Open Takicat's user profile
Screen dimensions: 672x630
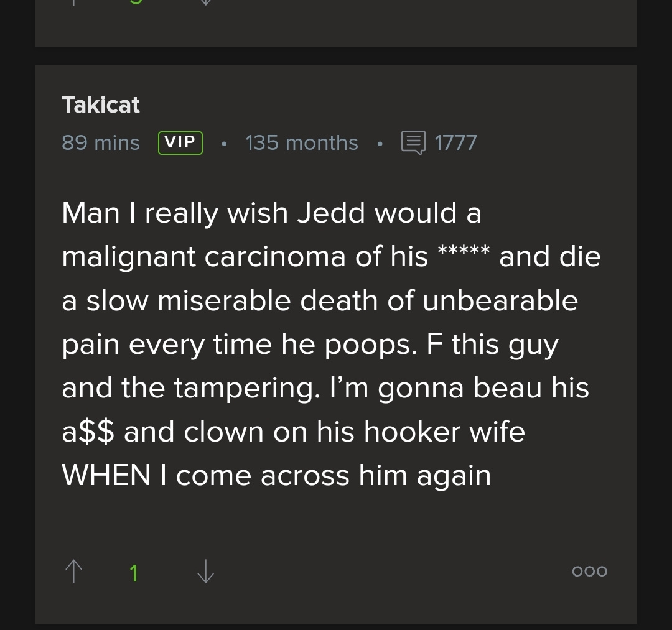(101, 104)
